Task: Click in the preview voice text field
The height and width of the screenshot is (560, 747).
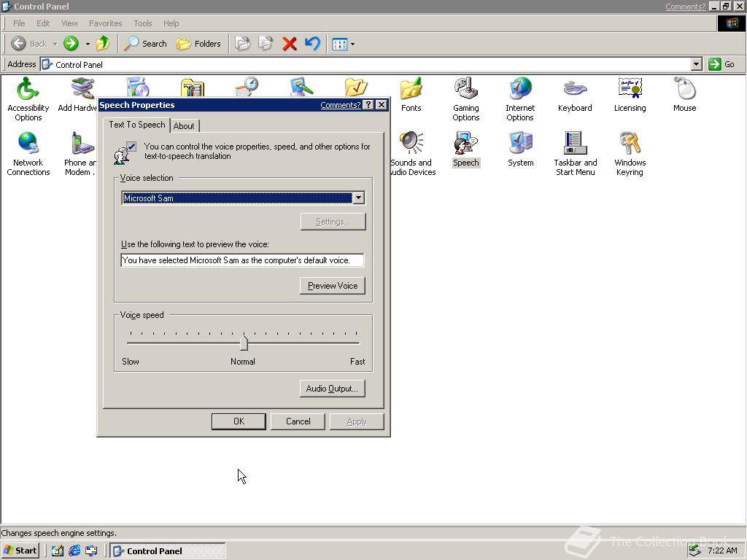Action: click(242, 260)
